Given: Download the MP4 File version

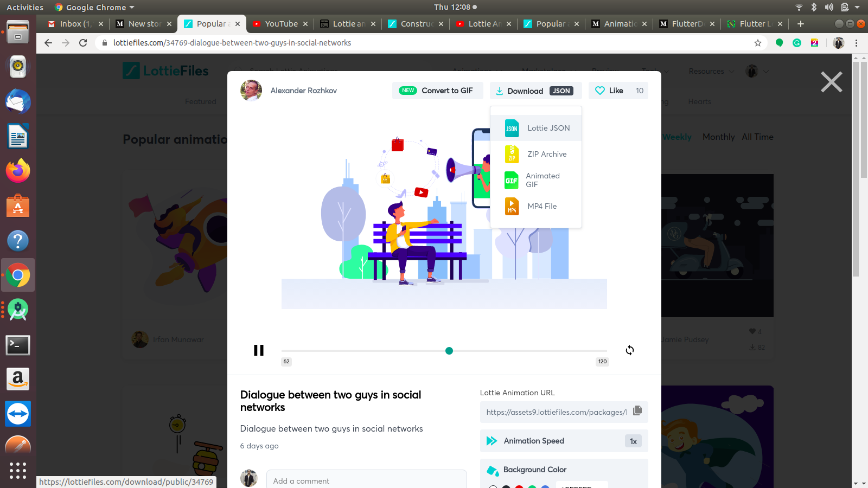Looking at the screenshot, I should click(541, 206).
